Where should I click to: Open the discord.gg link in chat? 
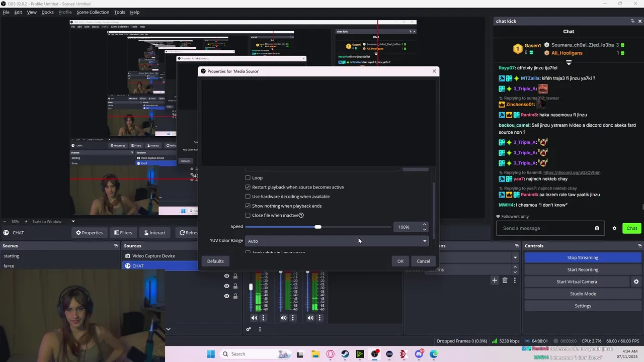point(572,172)
